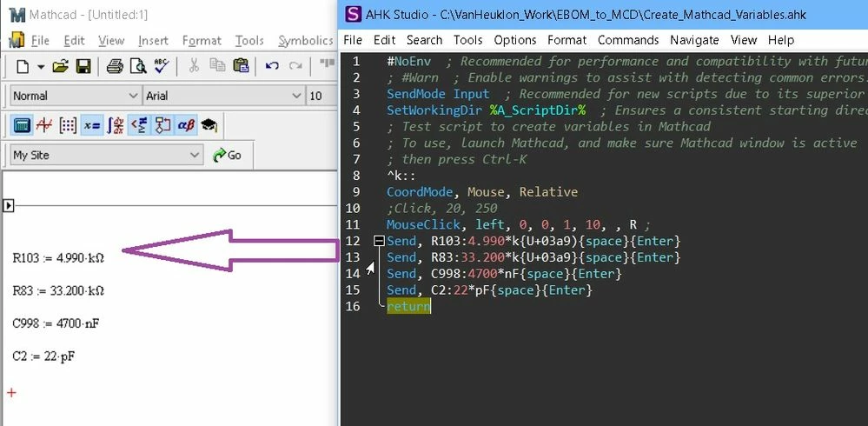Viewport: 868px width, 426px height.
Task: Click the Print icon in Mathcad
Action: pos(115,67)
